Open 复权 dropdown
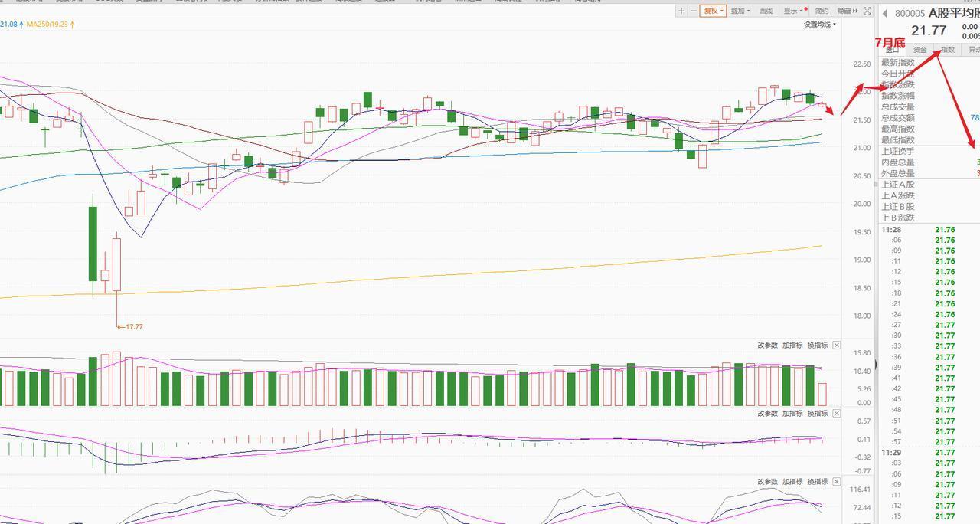Screen dimensions: 980x524 713,11
